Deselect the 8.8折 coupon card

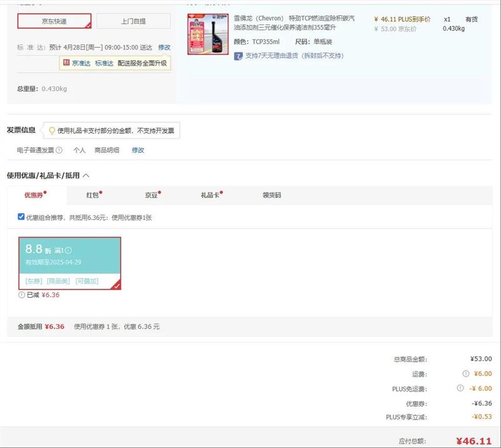tap(70, 263)
